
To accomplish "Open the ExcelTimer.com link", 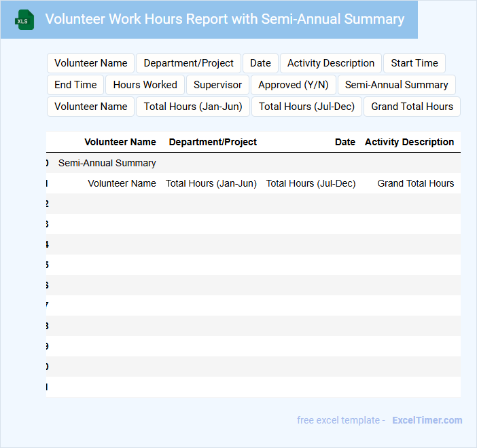I will pyautogui.click(x=427, y=420).
